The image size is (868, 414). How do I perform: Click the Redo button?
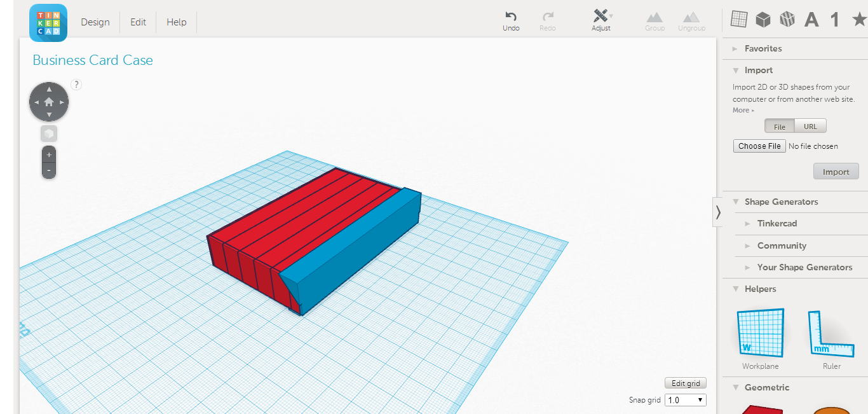pos(548,21)
